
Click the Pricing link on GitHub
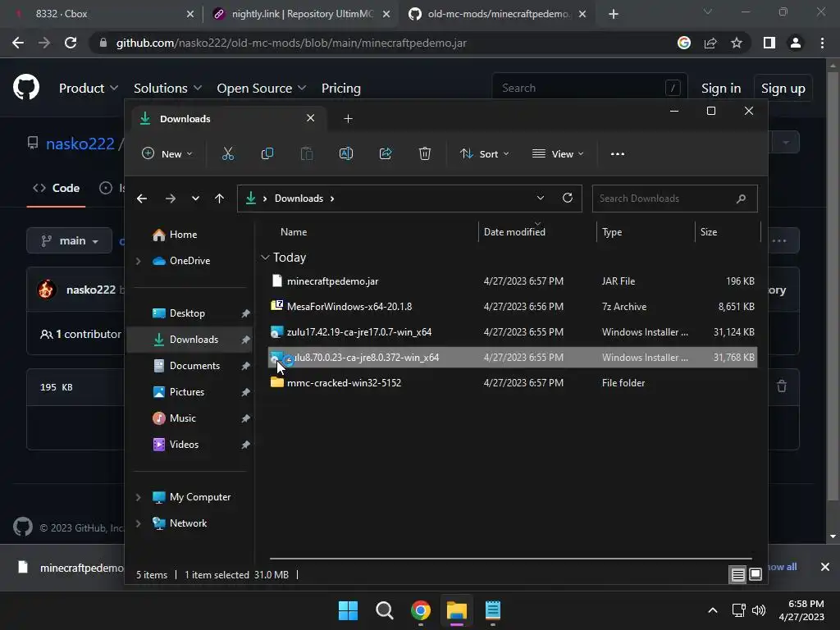pos(340,88)
